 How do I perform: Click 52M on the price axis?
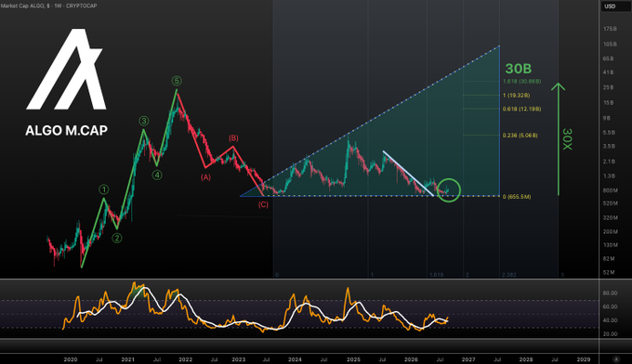coord(609,273)
